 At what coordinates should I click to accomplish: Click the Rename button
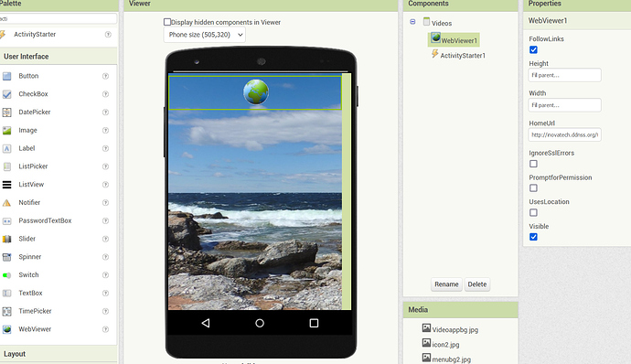[446, 284]
